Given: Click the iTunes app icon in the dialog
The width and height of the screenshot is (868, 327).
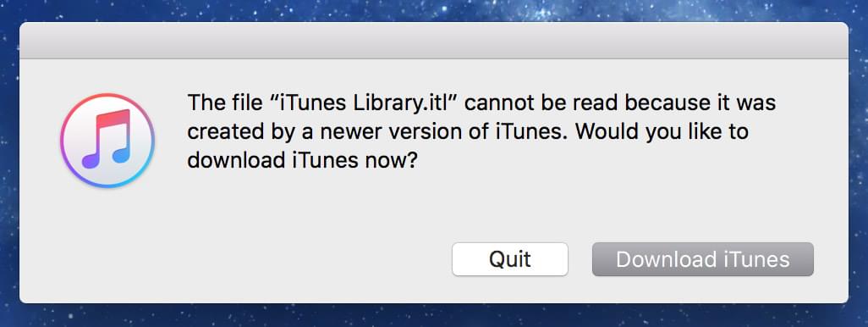Looking at the screenshot, I should (107, 141).
